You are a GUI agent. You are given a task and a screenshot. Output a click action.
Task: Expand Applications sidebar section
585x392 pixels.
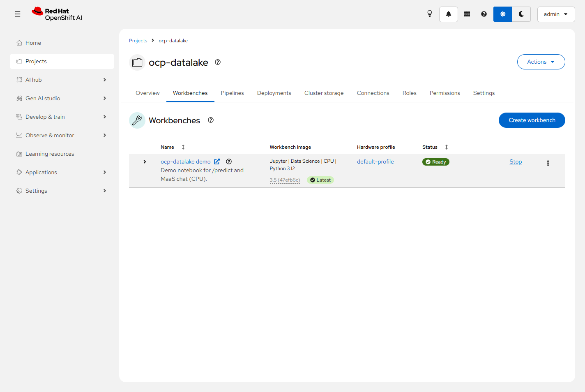click(x=62, y=172)
